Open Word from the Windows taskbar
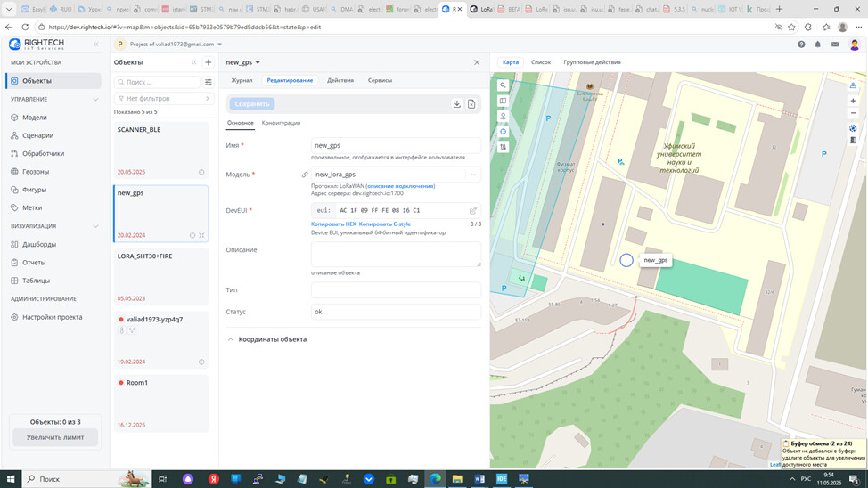 pos(479,478)
